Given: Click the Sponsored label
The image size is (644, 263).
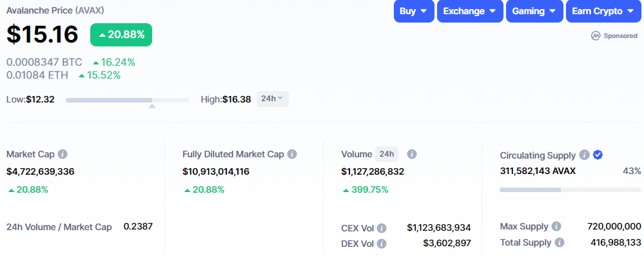Looking at the screenshot, I should coord(621,35).
